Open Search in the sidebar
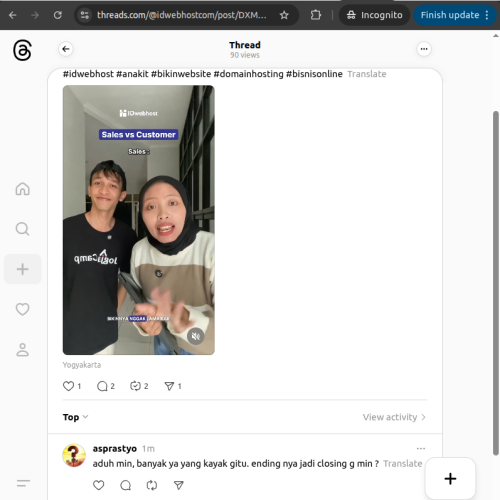 click(22, 229)
